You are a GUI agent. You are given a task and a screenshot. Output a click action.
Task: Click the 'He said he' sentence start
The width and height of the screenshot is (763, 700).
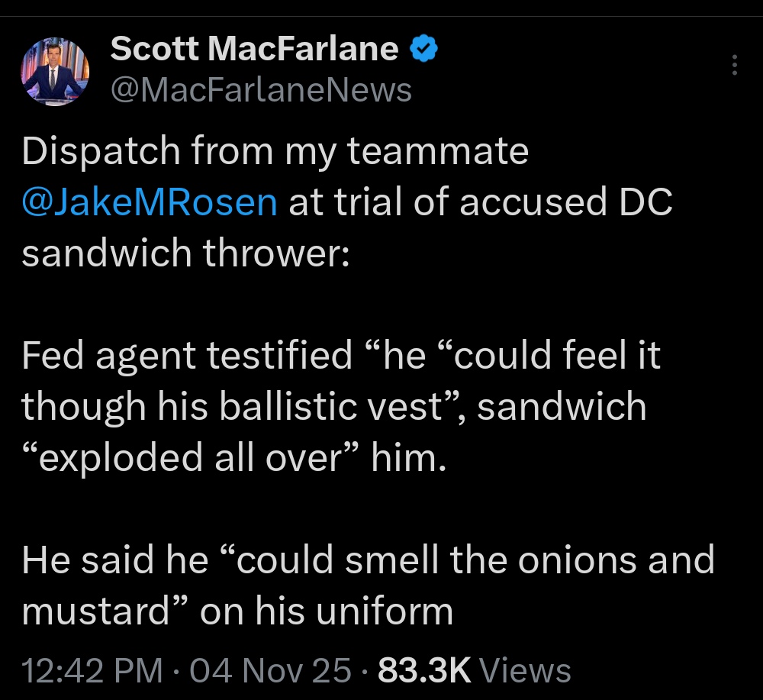(114, 560)
